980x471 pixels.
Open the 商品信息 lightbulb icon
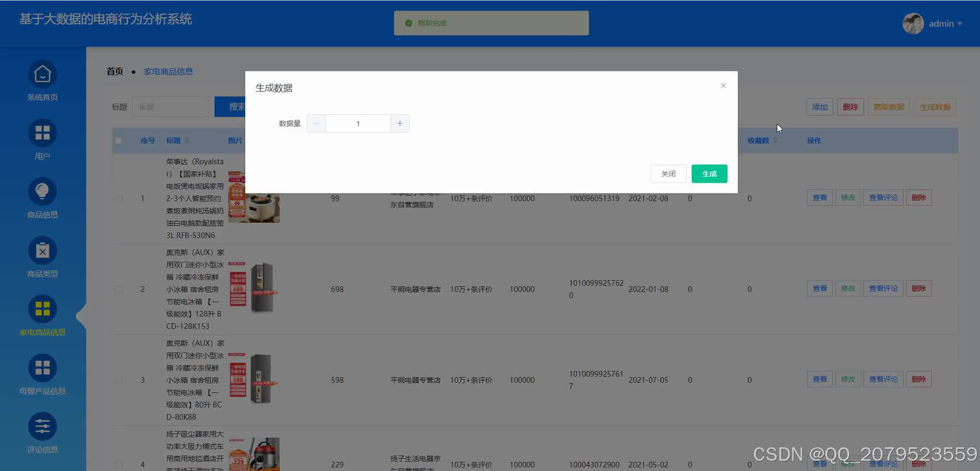42,192
